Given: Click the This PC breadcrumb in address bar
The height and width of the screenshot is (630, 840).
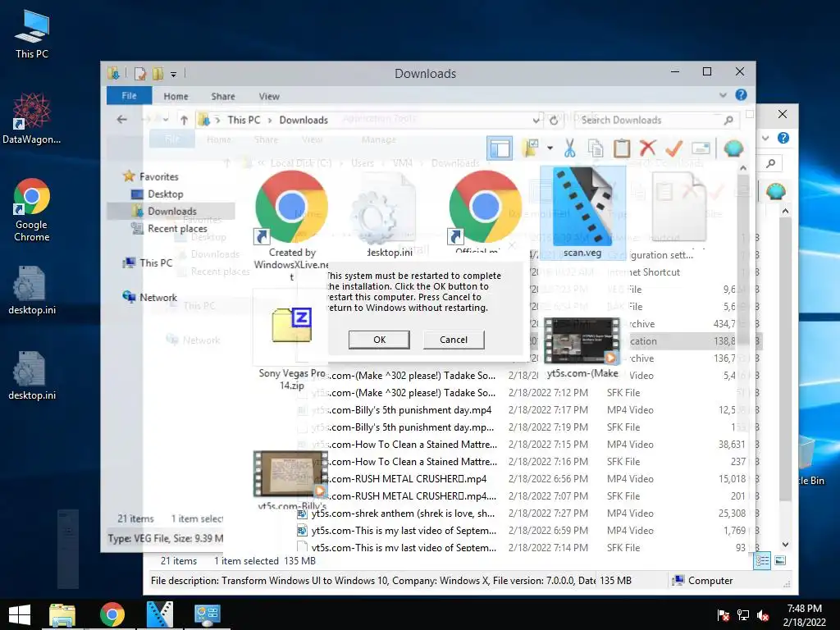Looking at the screenshot, I should tap(244, 120).
